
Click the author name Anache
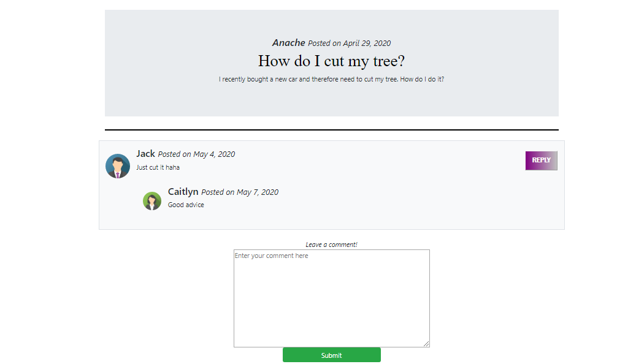click(288, 42)
